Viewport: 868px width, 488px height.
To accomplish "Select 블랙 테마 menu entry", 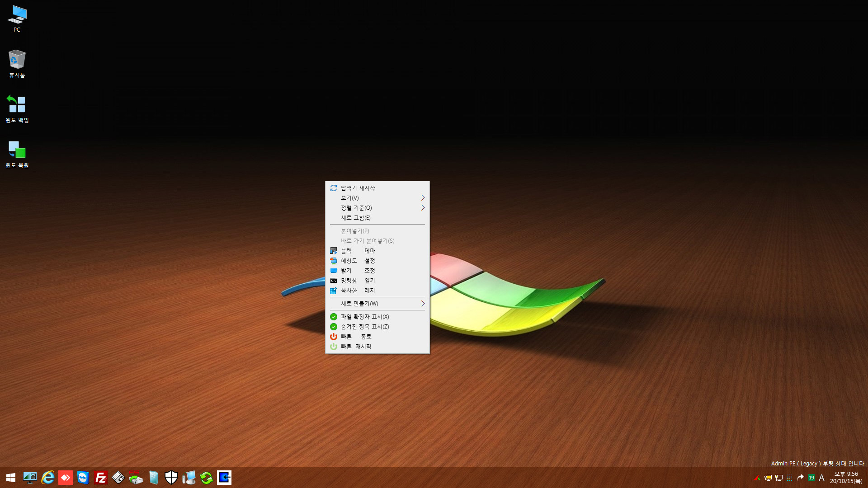I will pyautogui.click(x=377, y=251).
